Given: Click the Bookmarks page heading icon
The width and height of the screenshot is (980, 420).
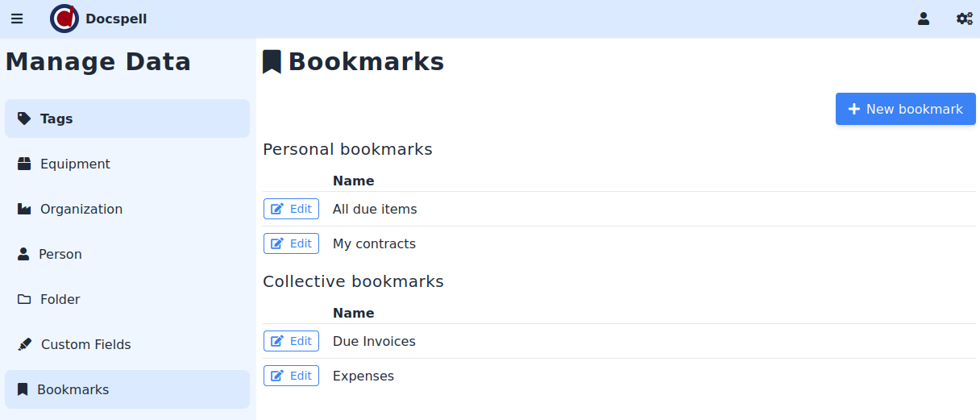Looking at the screenshot, I should point(272,62).
